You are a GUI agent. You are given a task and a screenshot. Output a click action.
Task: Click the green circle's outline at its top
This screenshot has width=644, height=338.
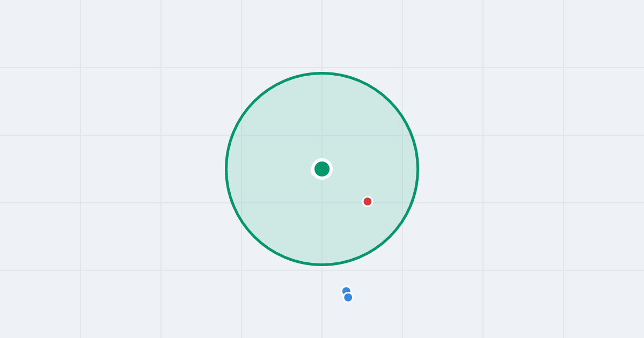[322, 73]
